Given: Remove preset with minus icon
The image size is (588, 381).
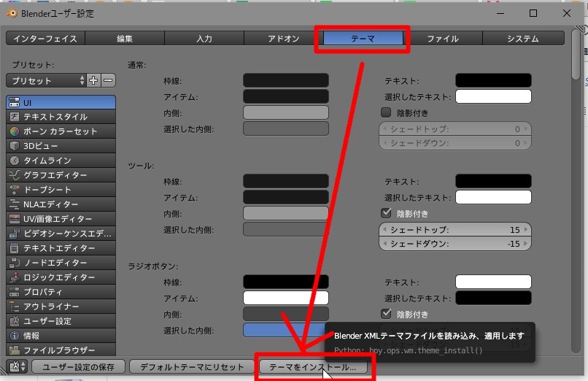Looking at the screenshot, I should coord(108,80).
